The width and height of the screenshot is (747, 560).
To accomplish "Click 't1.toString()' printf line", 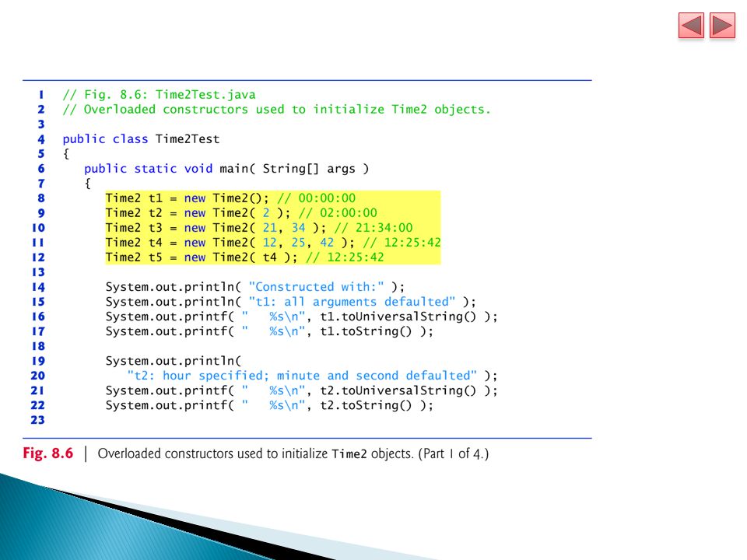I will pos(269,331).
